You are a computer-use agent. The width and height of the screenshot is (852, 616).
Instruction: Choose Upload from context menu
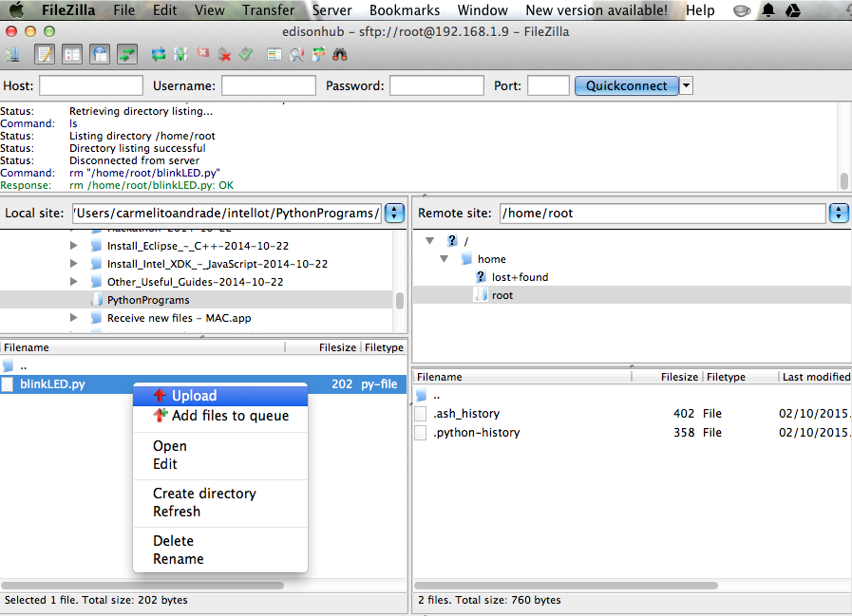point(220,396)
